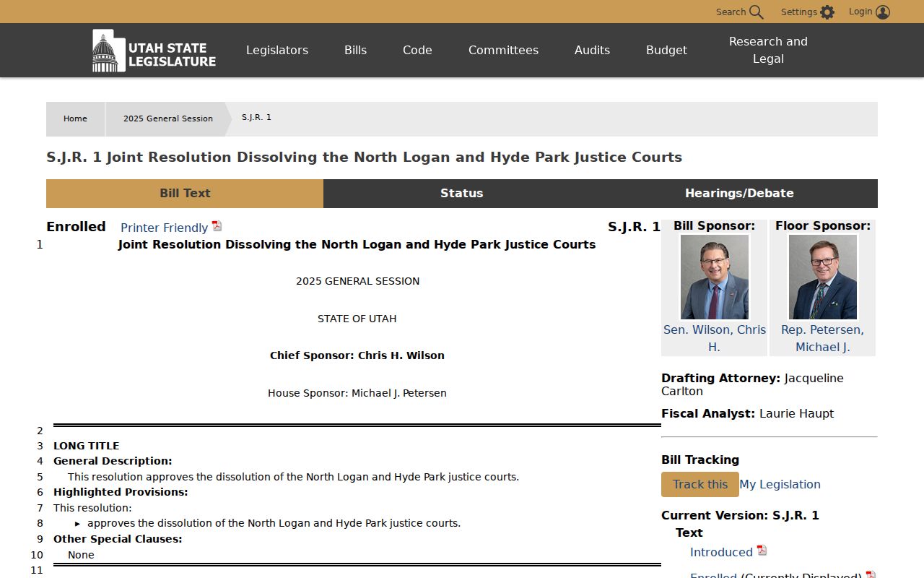Screen dimensions: 924x578
Task: Click the Track this button
Action: point(700,485)
